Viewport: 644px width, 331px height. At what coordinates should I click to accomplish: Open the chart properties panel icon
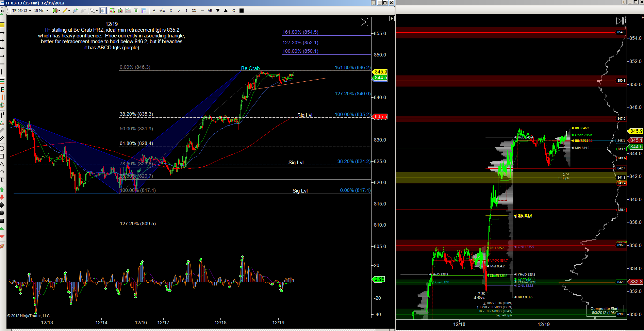144,11
